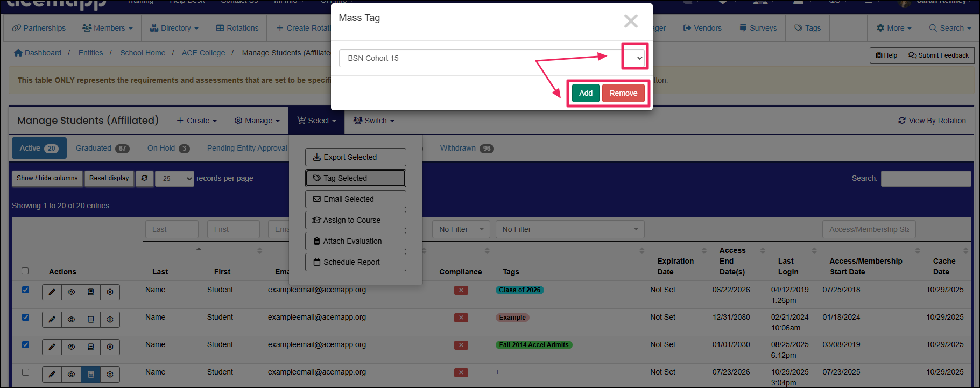Open the Tags No Filter dropdown

click(x=570, y=229)
